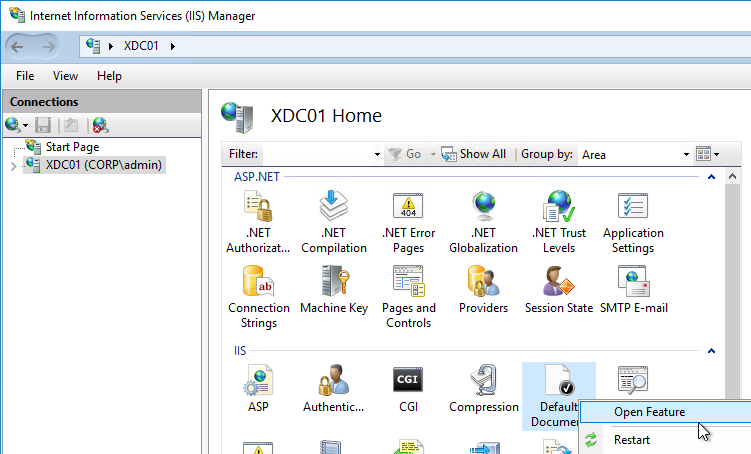The height and width of the screenshot is (454, 751).
Task: Click the ASP.NET group heading
Action: 257,177
